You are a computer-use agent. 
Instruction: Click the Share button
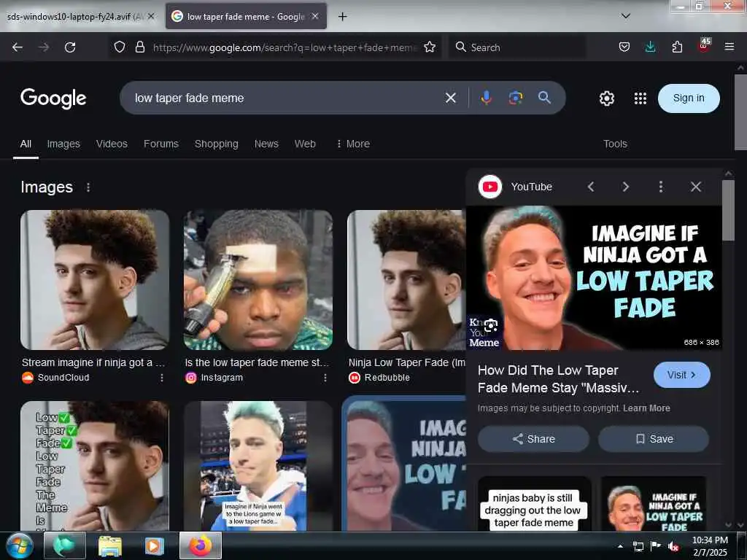533,438
